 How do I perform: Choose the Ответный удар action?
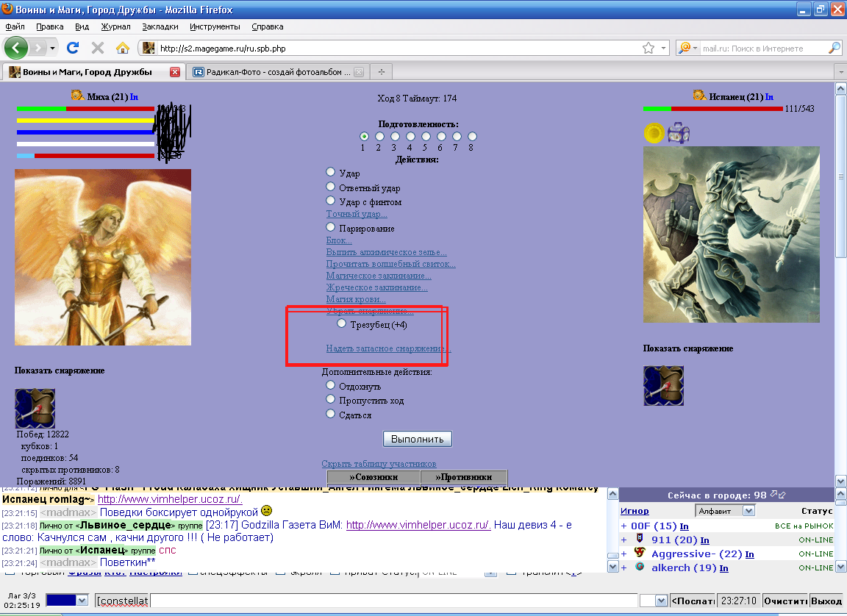(x=331, y=186)
